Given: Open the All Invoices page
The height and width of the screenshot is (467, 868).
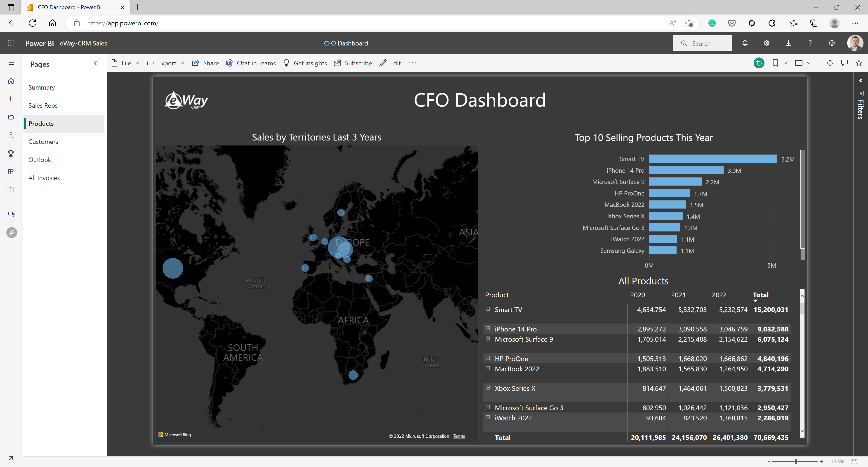Looking at the screenshot, I should pos(64,178).
